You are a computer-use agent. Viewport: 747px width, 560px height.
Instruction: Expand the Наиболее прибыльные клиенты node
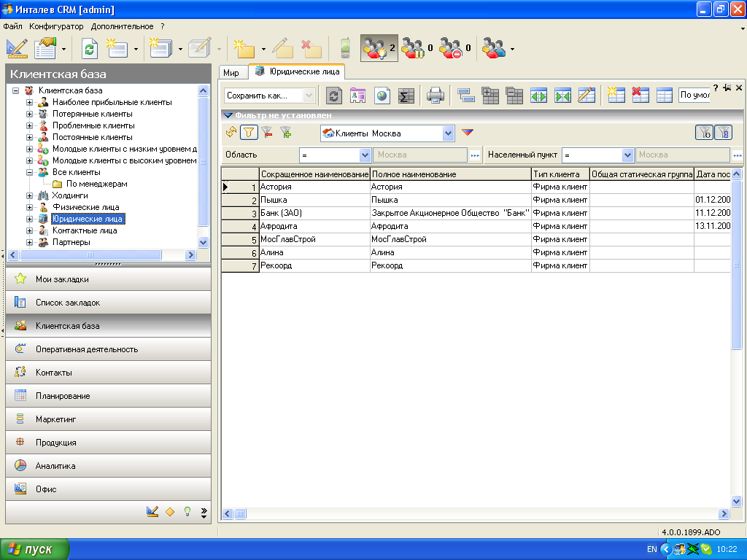coord(29,102)
